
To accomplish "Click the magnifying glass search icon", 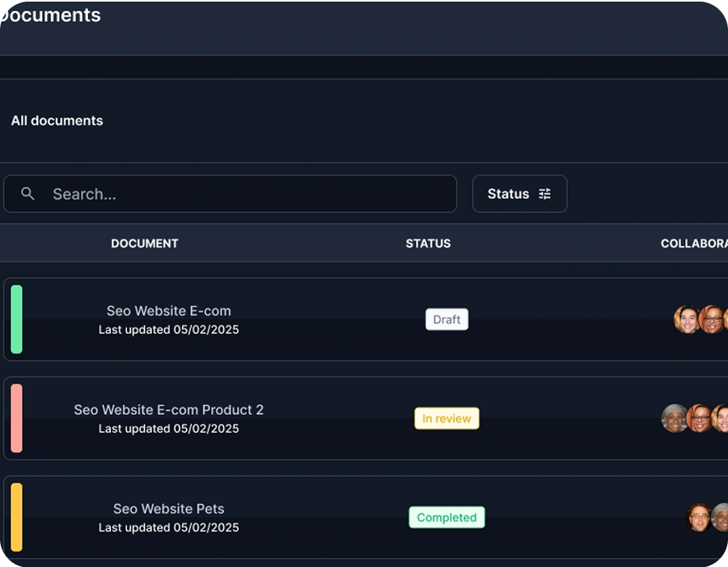I will point(28,193).
